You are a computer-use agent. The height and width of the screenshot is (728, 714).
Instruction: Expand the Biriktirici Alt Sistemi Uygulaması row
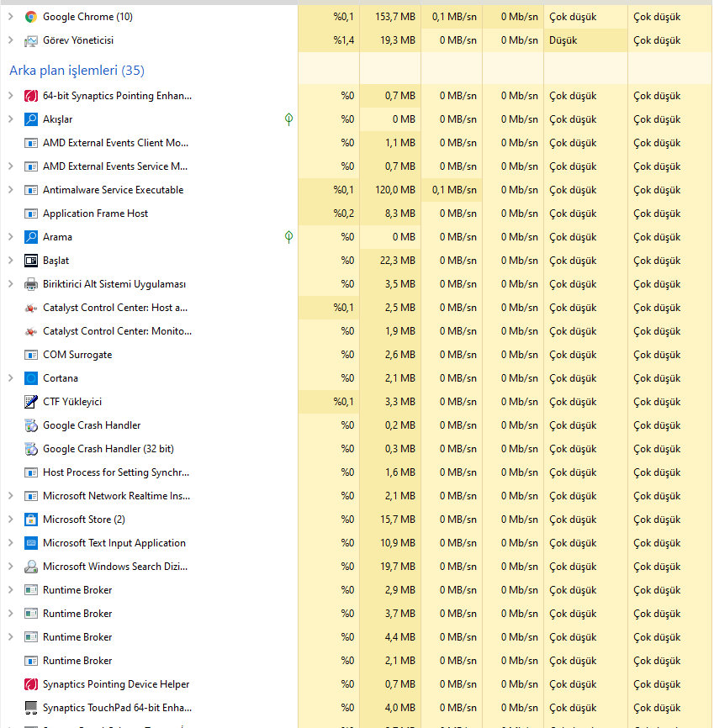(10, 284)
